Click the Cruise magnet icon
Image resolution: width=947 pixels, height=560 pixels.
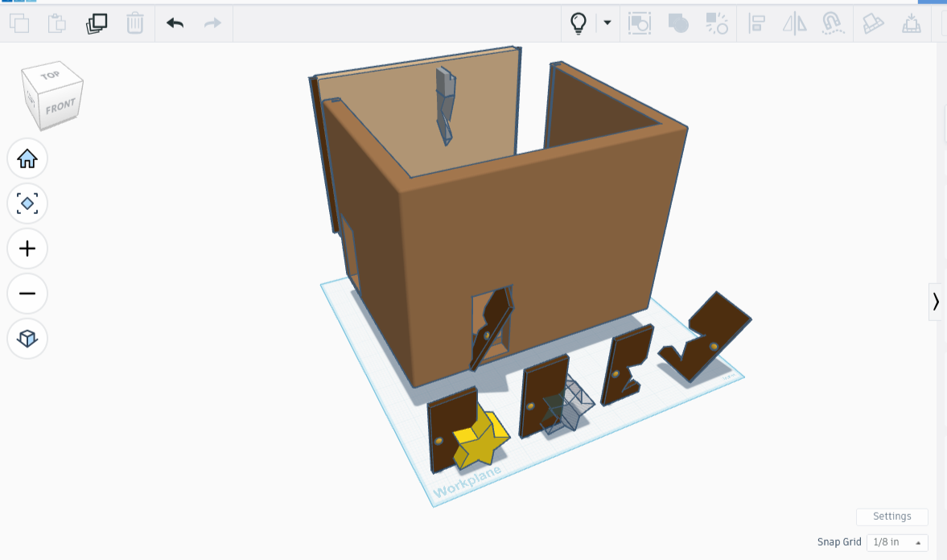point(832,23)
